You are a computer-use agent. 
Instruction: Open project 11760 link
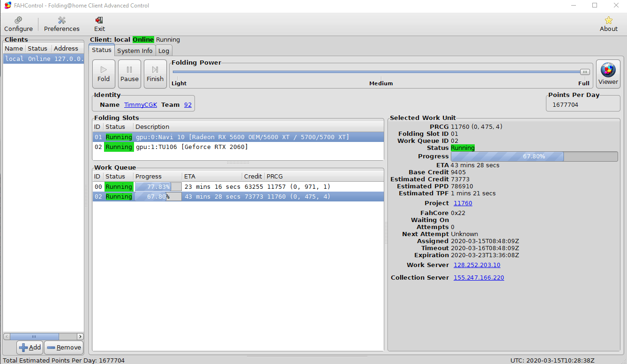pos(463,203)
